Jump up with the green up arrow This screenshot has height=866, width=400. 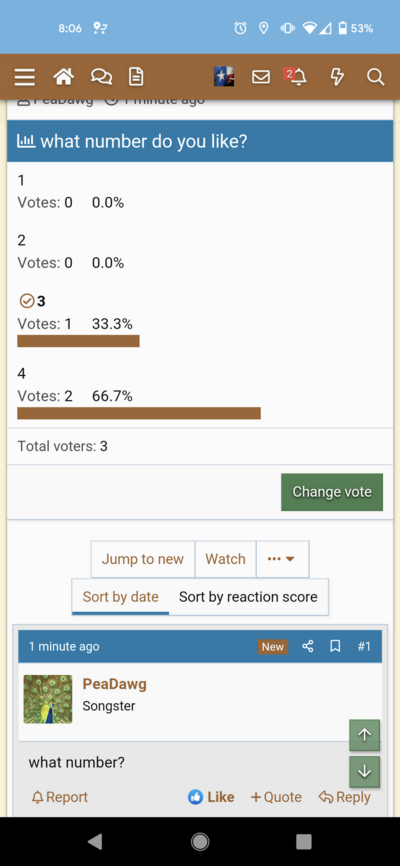pyautogui.click(x=365, y=735)
